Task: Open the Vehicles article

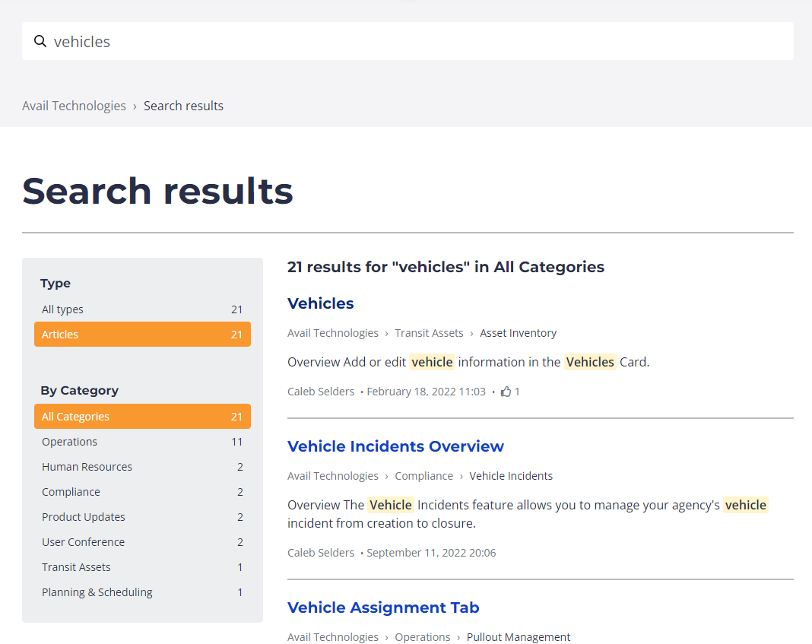Action: [x=321, y=303]
